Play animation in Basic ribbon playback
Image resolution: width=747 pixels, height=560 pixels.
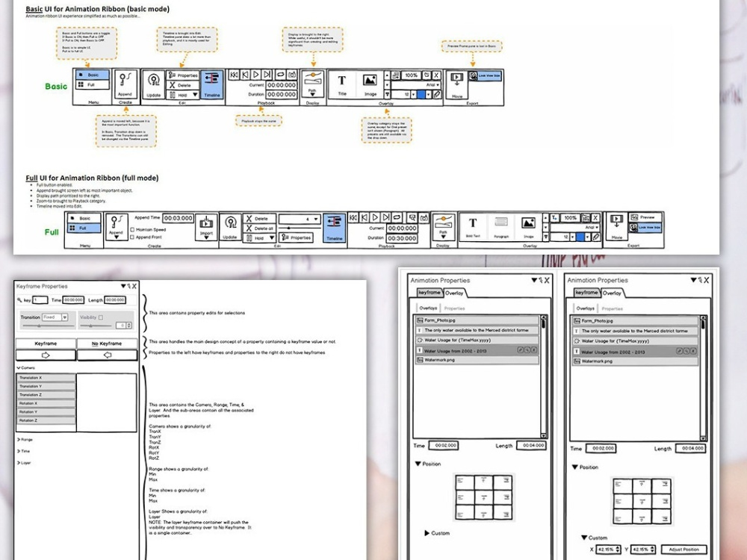click(255, 74)
